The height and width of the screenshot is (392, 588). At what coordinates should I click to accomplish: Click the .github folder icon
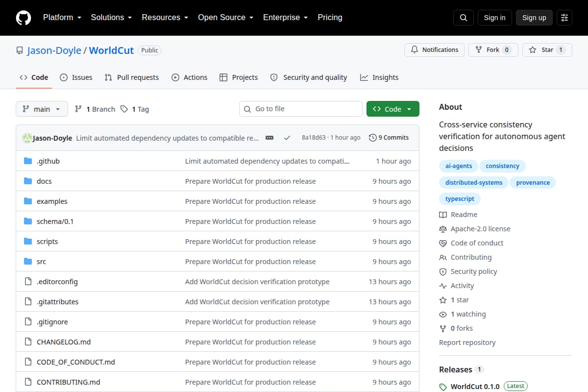pyautogui.click(x=28, y=161)
